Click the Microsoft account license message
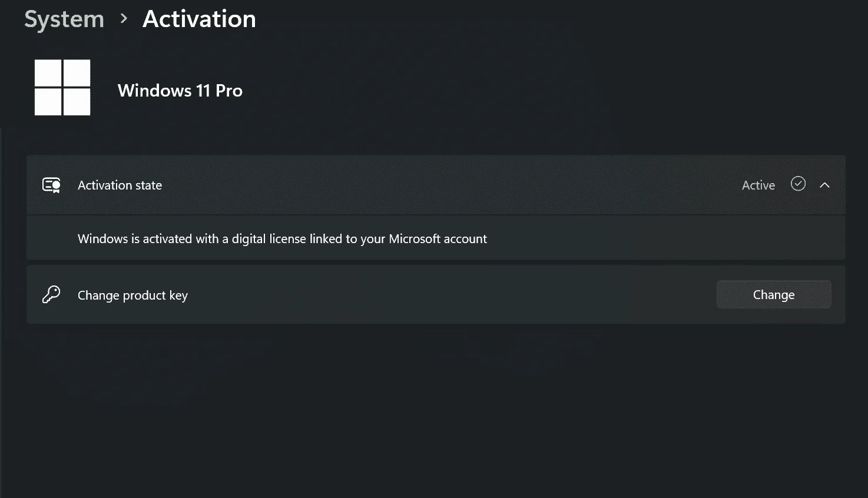Image resolution: width=868 pixels, height=498 pixels. [282, 239]
